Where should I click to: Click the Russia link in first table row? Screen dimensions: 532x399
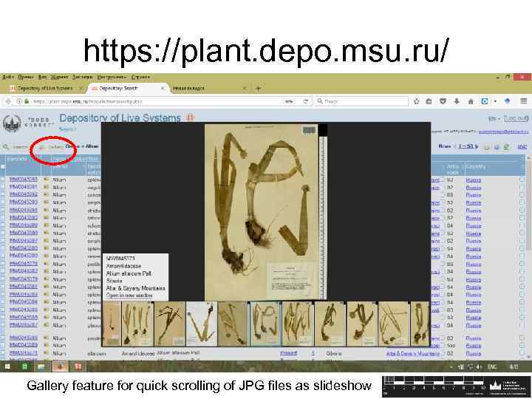point(474,180)
